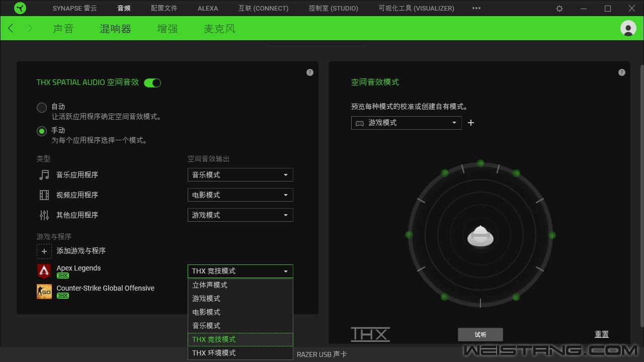
Task: Click the top speaker dot on ring
Action: tap(480, 163)
